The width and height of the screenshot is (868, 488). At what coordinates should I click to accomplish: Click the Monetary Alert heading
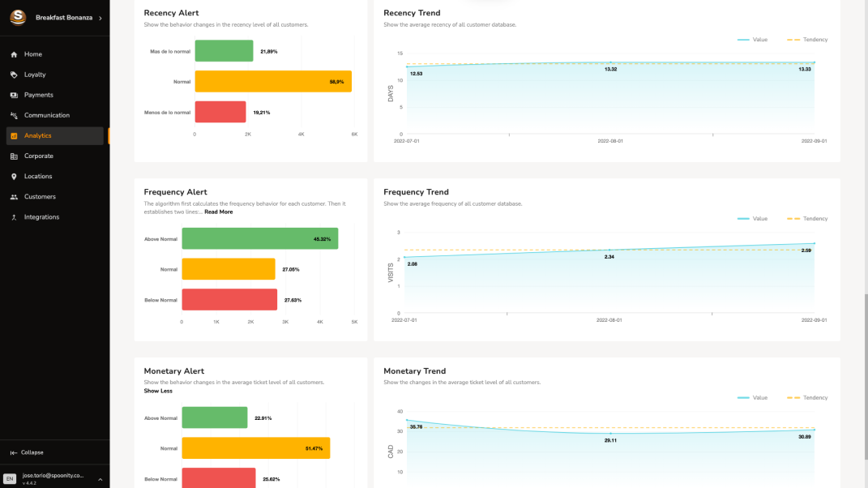pyautogui.click(x=173, y=371)
